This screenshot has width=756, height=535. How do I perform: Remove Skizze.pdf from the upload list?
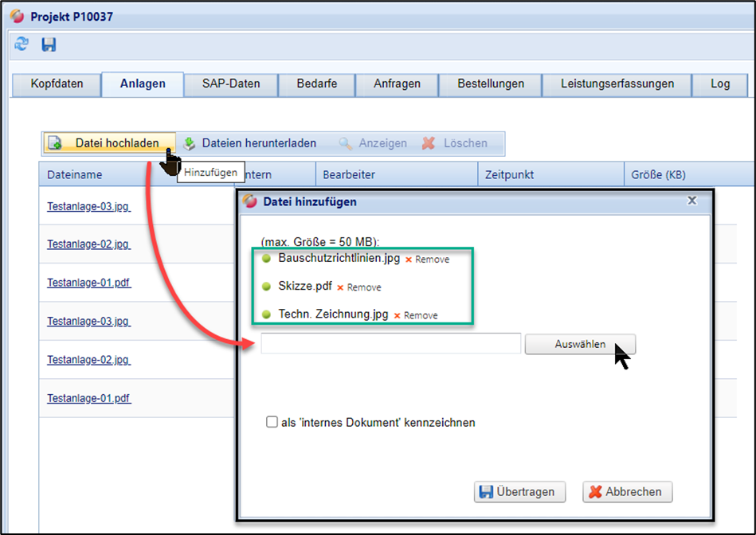(x=359, y=287)
